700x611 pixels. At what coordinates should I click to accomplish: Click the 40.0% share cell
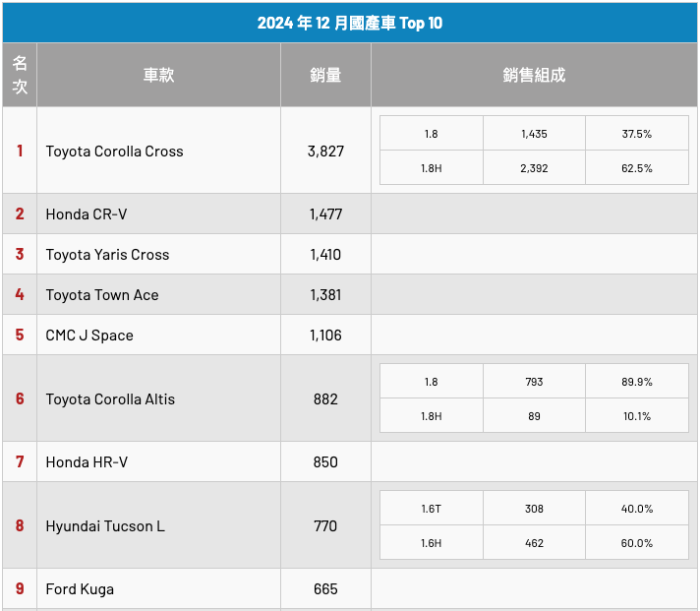[637, 509]
